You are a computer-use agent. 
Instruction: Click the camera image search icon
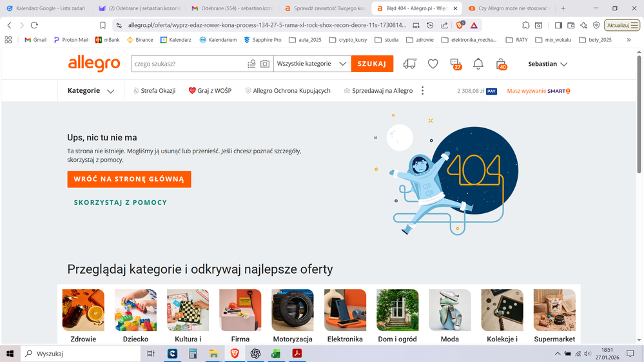(265, 64)
